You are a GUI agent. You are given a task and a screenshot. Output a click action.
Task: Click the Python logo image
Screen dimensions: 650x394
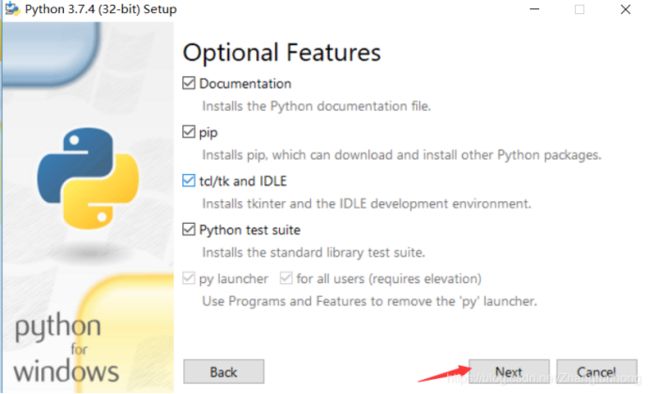tap(88, 178)
